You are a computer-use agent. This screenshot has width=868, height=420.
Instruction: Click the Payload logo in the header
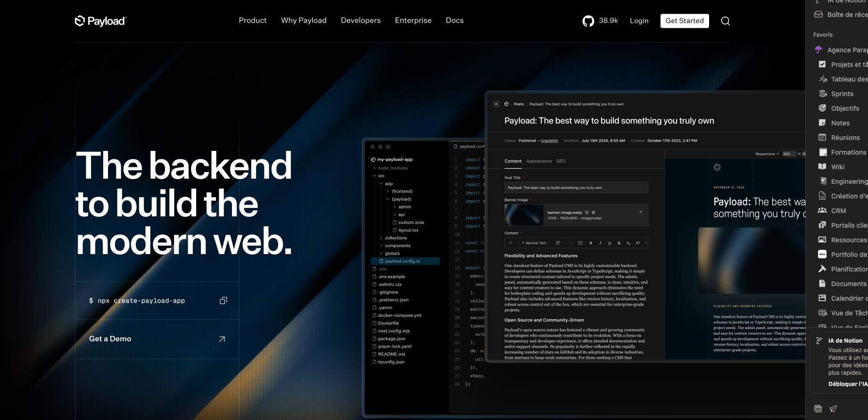click(x=101, y=21)
